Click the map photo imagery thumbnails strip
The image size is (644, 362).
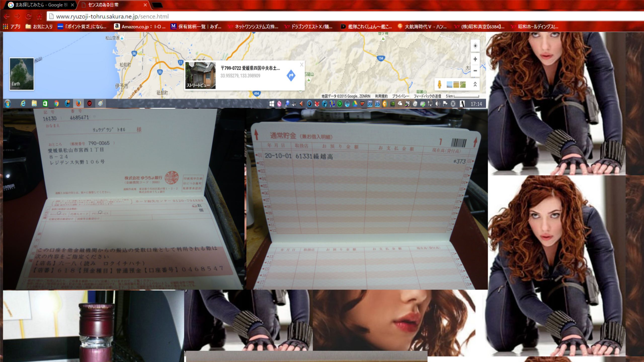click(456, 84)
